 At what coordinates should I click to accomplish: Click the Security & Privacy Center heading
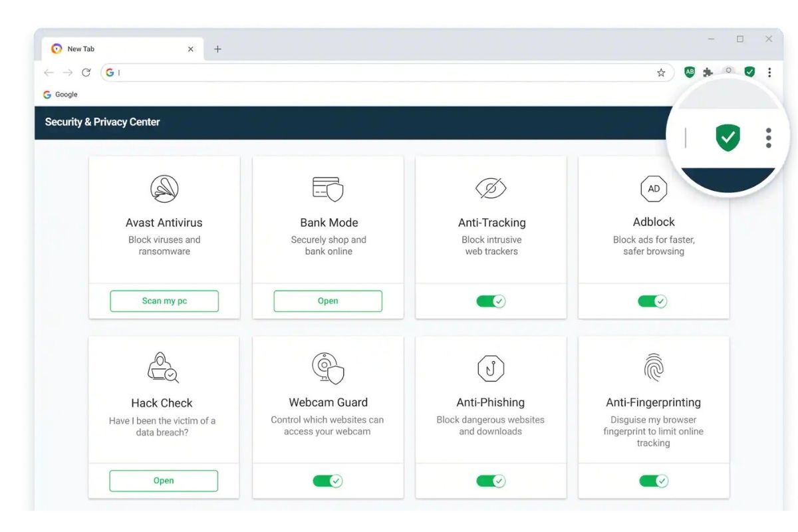(102, 122)
